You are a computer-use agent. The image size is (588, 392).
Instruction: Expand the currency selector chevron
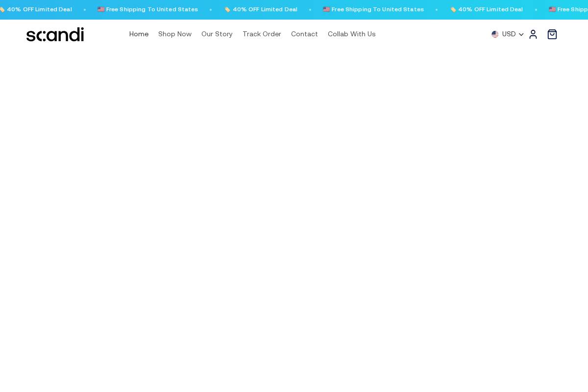pyautogui.click(x=521, y=34)
